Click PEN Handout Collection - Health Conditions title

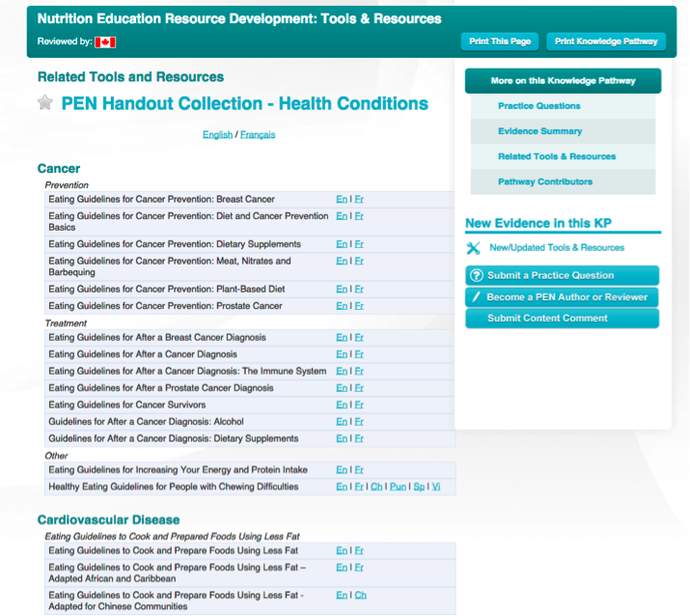245,104
